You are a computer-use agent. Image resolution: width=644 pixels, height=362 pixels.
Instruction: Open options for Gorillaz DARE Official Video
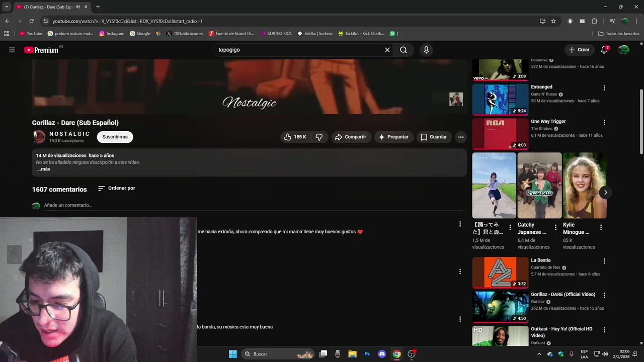604,295
